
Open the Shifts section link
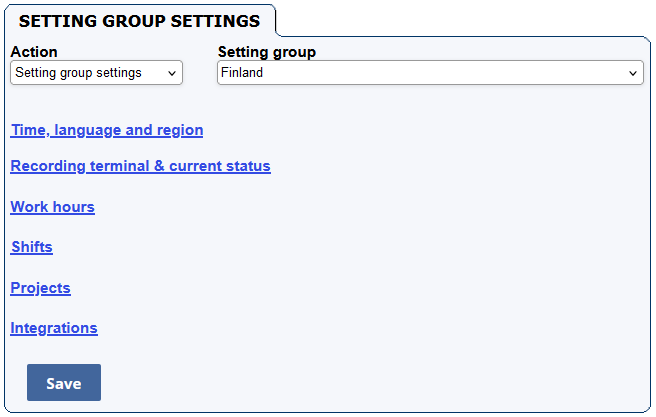pyautogui.click(x=32, y=247)
